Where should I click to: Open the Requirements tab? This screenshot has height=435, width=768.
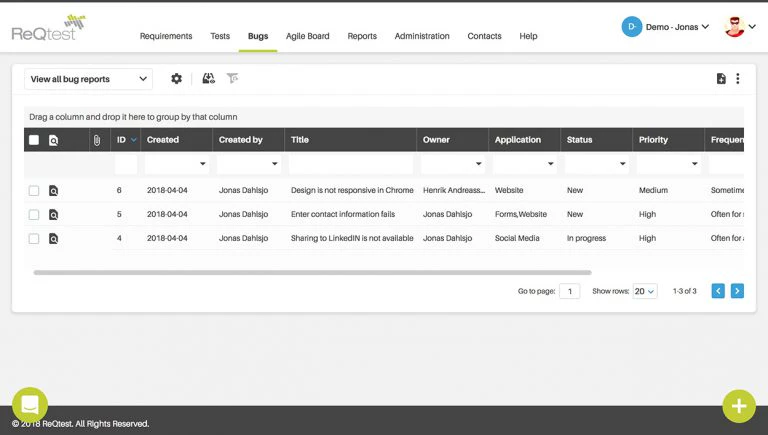pos(166,36)
